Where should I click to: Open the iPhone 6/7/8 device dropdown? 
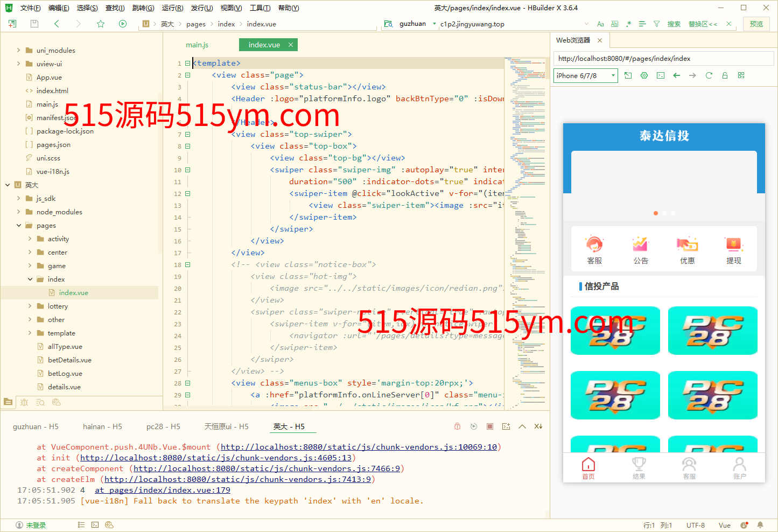pos(585,76)
